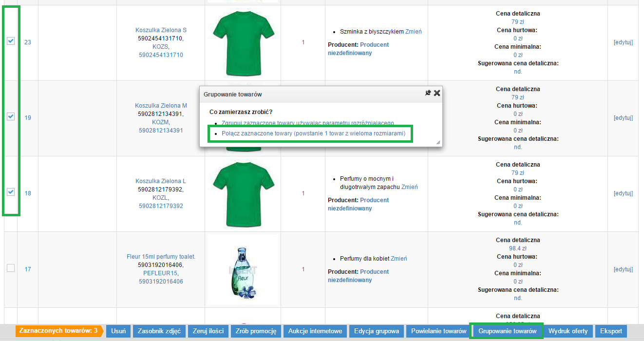Close the Grupowanie towarów dialog
This screenshot has height=341, width=644.
click(437, 93)
